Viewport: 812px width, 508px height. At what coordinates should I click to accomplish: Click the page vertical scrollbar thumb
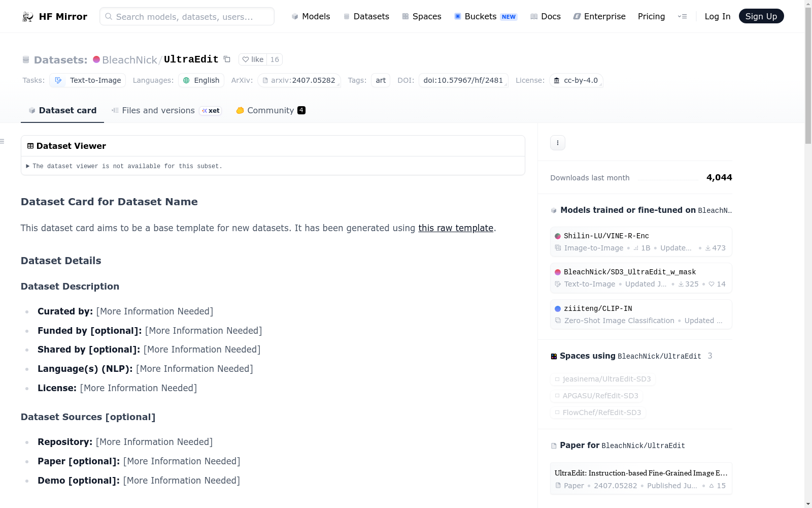coord(808,75)
